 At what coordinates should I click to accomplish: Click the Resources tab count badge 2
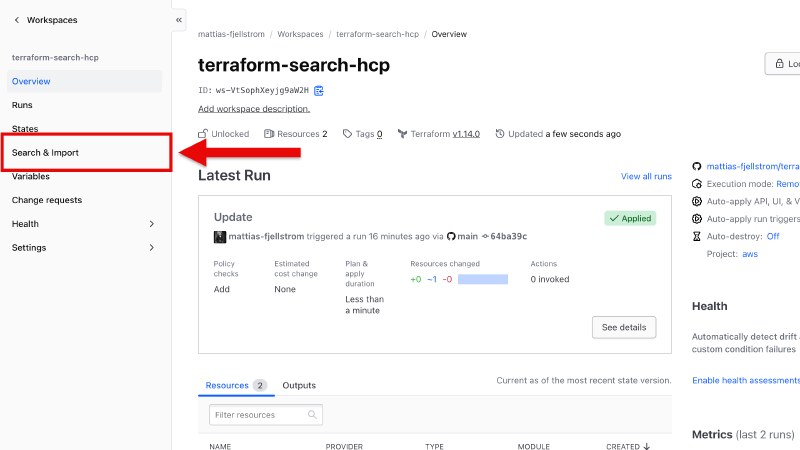(x=260, y=385)
